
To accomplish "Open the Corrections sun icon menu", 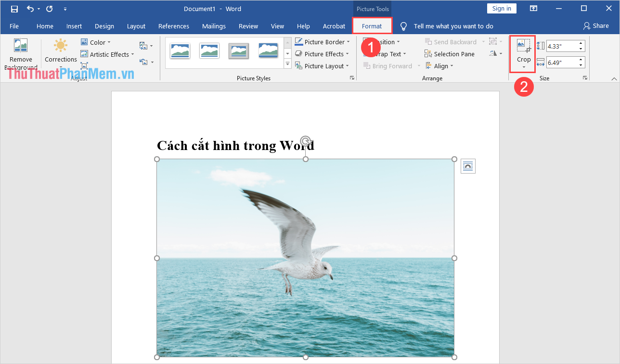I will tap(61, 53).
